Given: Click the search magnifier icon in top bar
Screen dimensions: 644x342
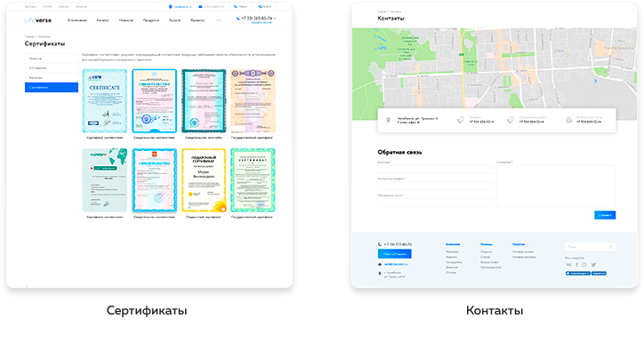Looking at the screenshot, I should tap(236, 6).
